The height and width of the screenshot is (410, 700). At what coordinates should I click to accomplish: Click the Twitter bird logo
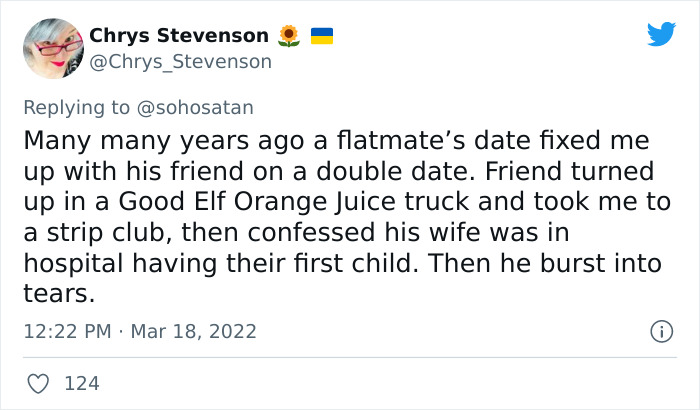click(661, 35)
